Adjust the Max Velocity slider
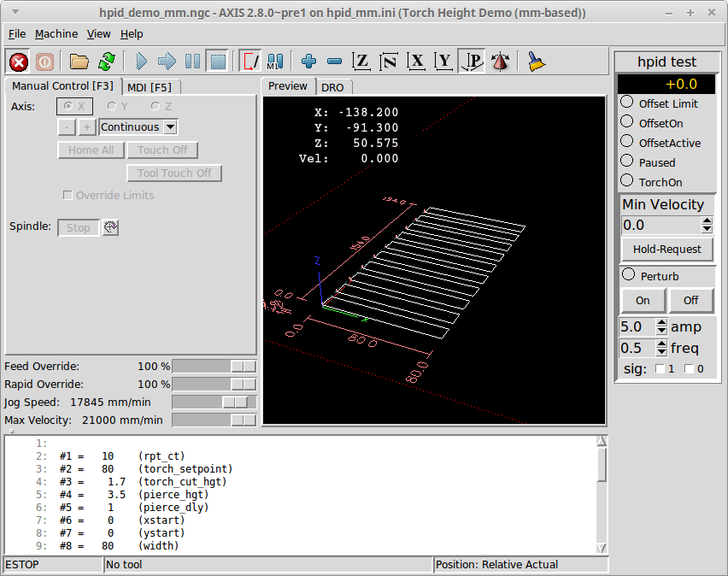Viewport: 728px width, 576px height. [x=214, y=420]
